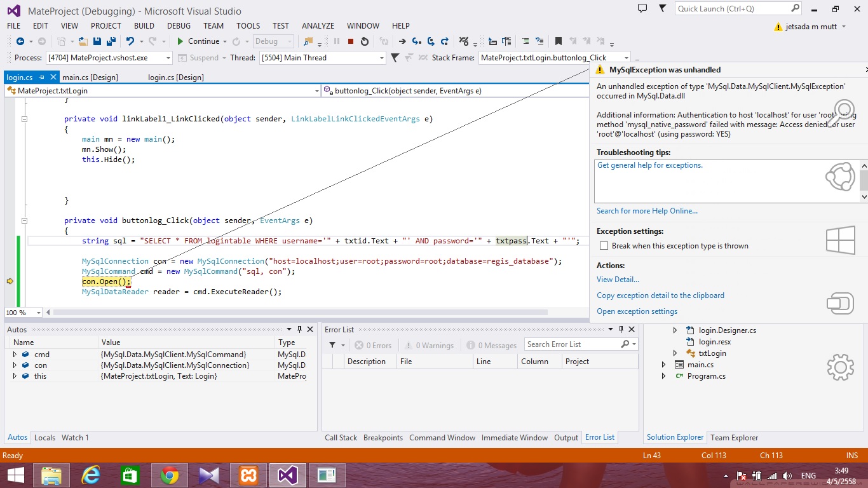Image resolution: width=868 pixels, height=488 pixels.
Task: Open the MateProject.txtLogin class dropdown
Action: coord(316,91)
